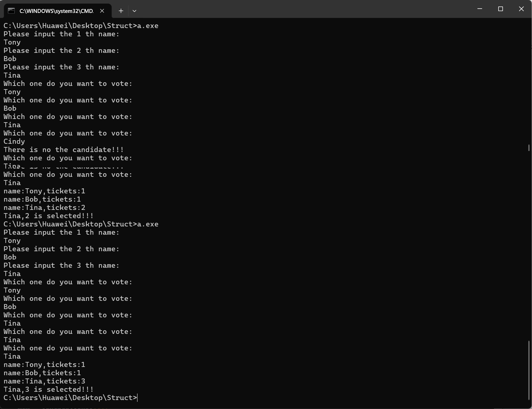Click the line 'name:Tina,tickets:3'

[x=44, y=381]
